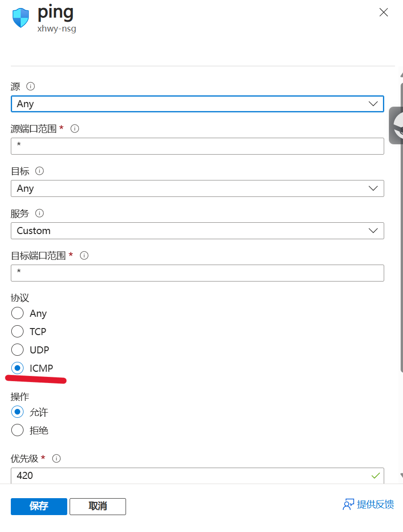Viewport: 403px width, 532px height.
Task: Click the 保存 save button
Action: click(39, 506)
